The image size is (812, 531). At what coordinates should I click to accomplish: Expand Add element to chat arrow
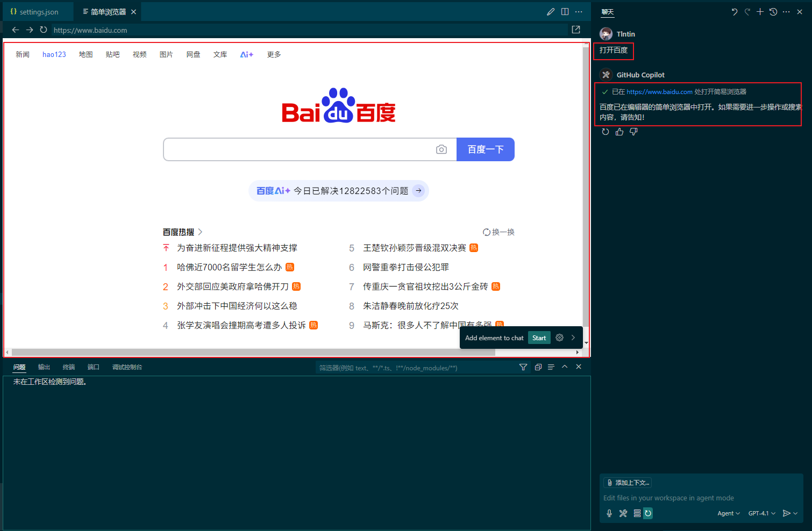[573, 338]
